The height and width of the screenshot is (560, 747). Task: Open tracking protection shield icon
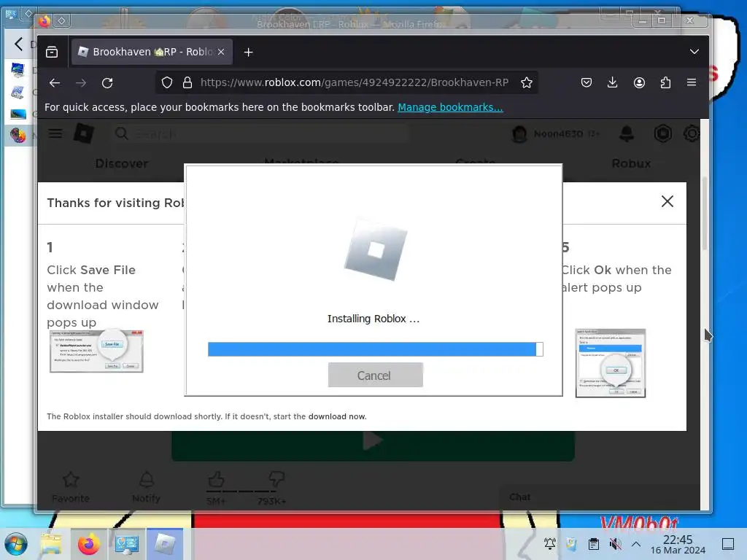point(167,83)
